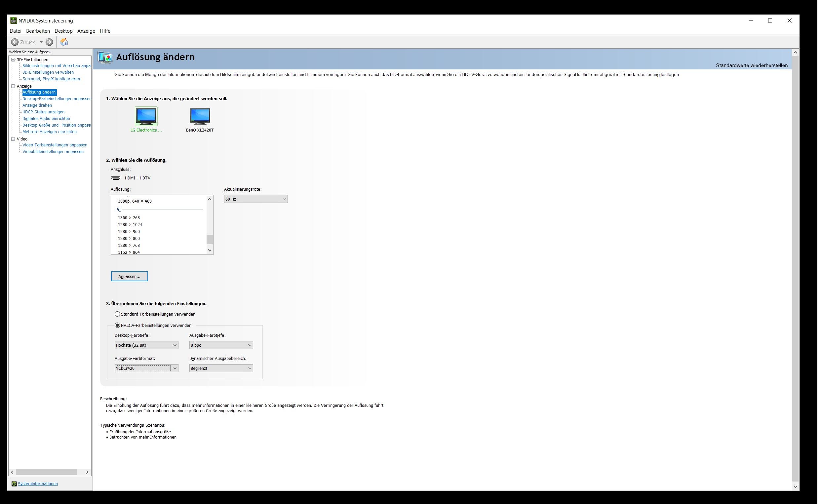Click the task pane horizontal scrollbar thumb
The height and width of the screenshot is (504, 821).
[x=46, y=472]
